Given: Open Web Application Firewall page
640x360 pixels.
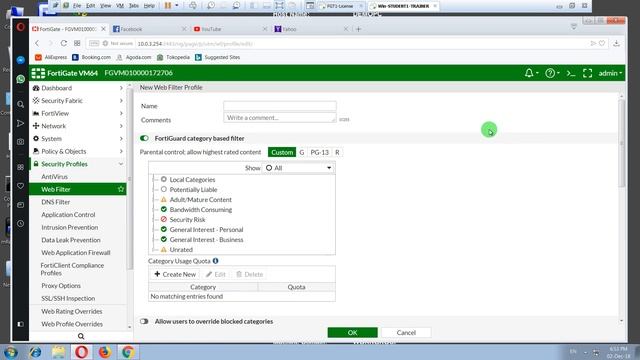Looking at the screenshot, I should coord(76,252).
